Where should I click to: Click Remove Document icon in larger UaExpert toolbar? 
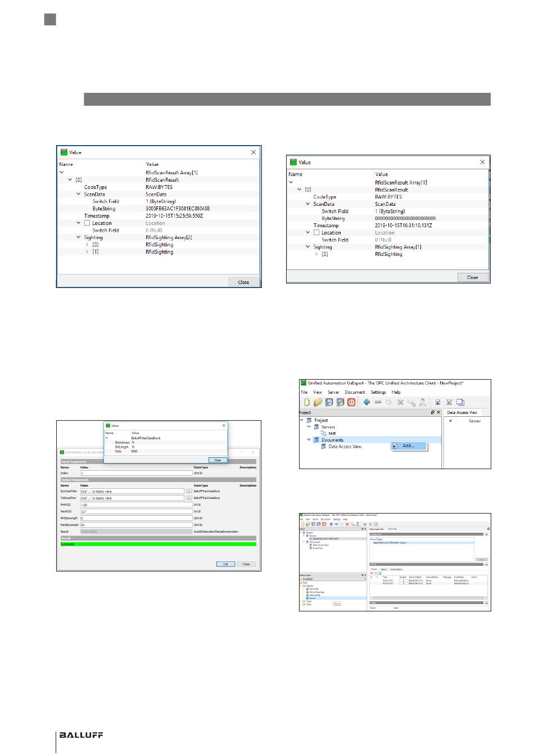[x=449, y=402]
